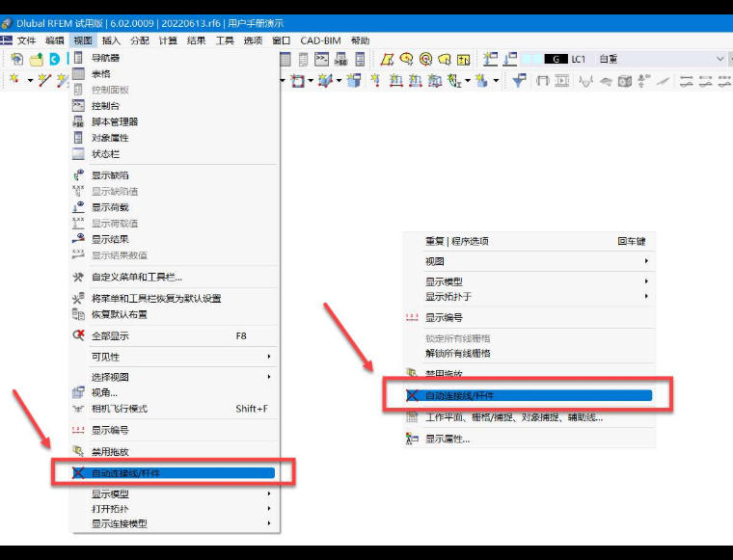
Task: Expand 显示连接模型 submenu
Action: pos(175,523)
